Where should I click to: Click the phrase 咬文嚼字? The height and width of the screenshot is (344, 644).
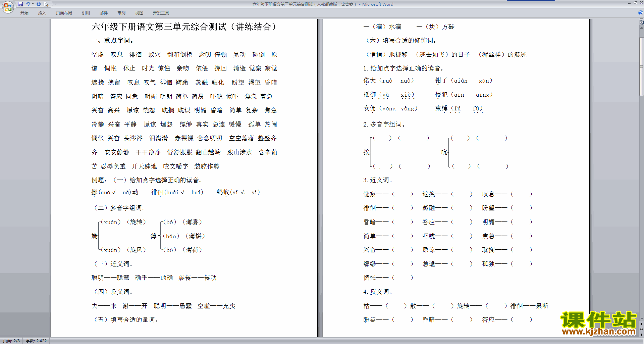coord(175,166)
